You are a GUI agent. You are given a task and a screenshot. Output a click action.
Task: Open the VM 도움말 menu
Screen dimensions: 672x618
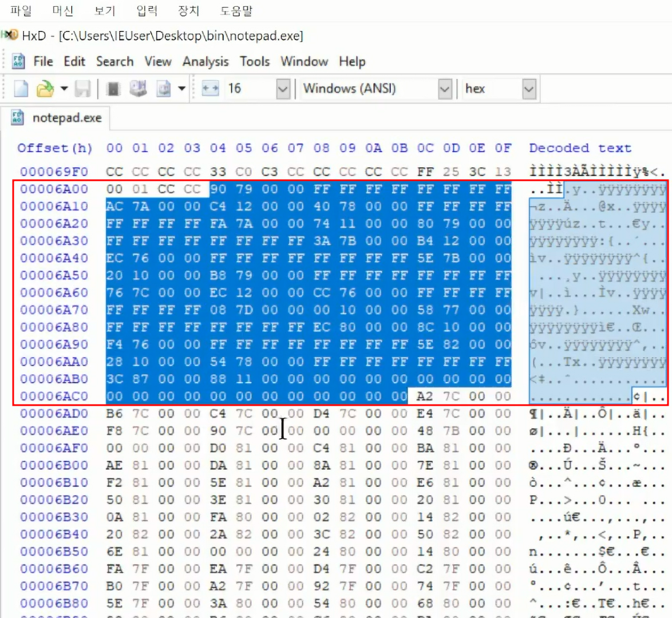[236, 10]
